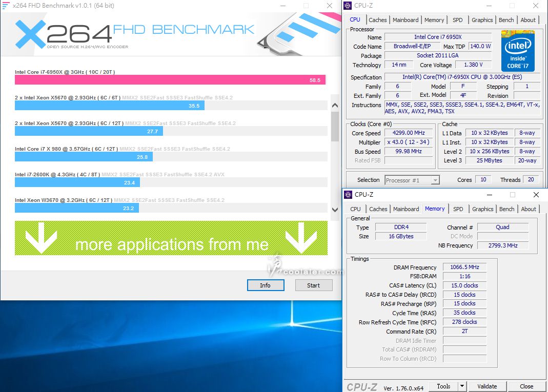Click the memory Type field DDR4
The height and width of the screenshot is (392, 548).
coord(401,227)
